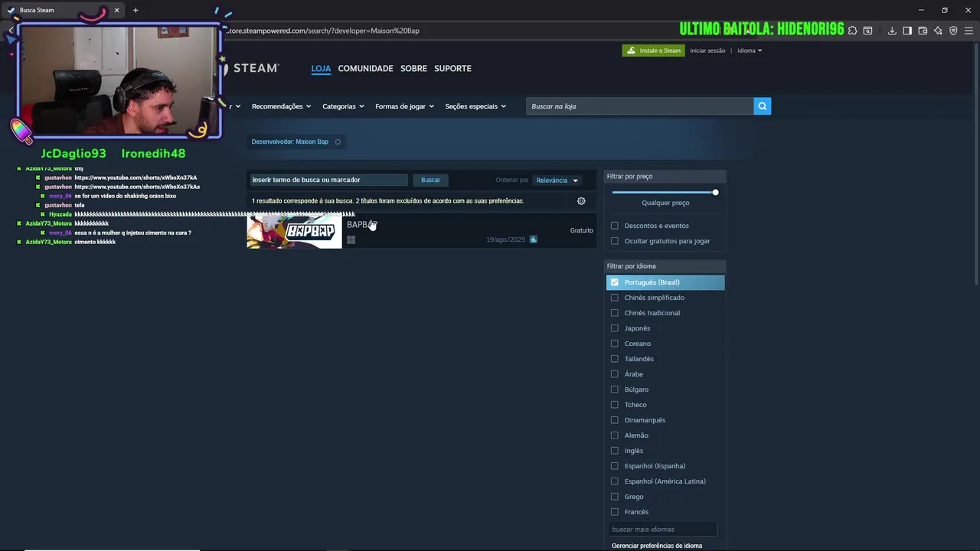Check Francês language filter
Screen dimensions: 980x551
[x=614, y=512]
